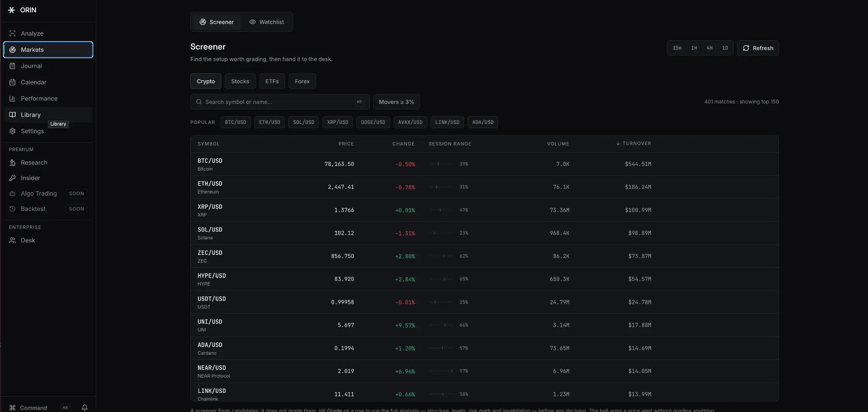
Task: Select the Stocks asset tab
Action: tap(240, 81)
